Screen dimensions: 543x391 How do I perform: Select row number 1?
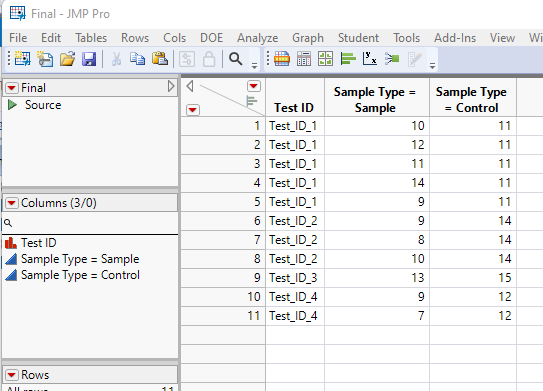tap(223, 126)
